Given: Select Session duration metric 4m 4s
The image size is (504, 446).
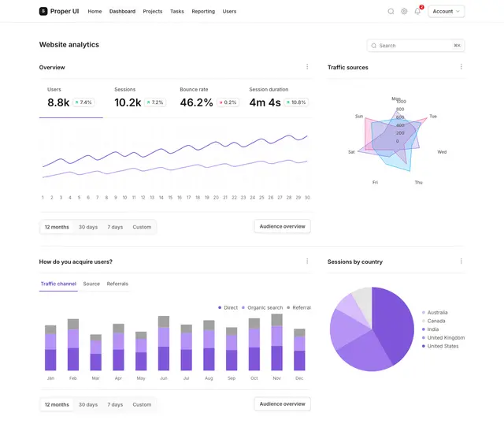Looking at the screenshot, I should pos(279,98).
